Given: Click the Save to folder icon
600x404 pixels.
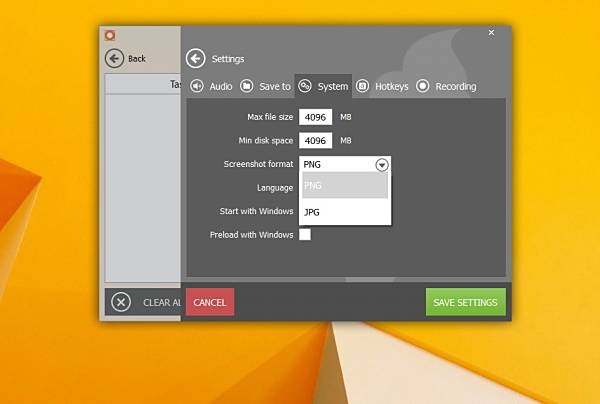Looking at the screenshot, I should [x=247, y=86].
